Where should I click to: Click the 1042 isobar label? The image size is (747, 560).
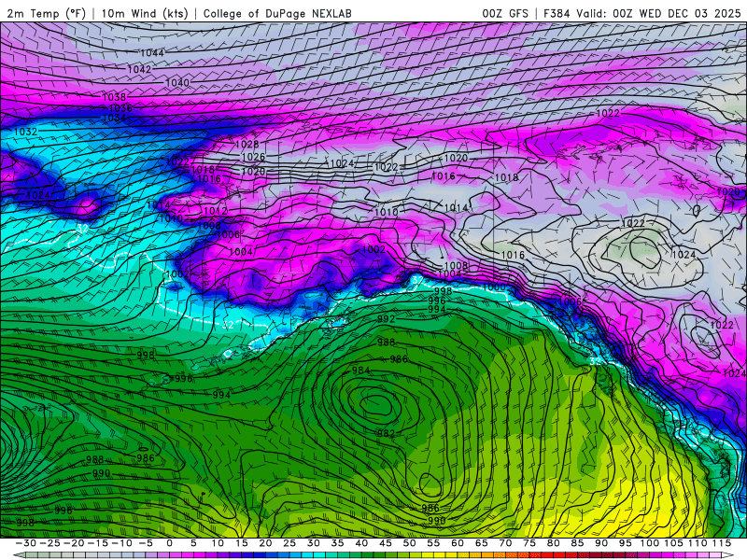coord(139,69)
